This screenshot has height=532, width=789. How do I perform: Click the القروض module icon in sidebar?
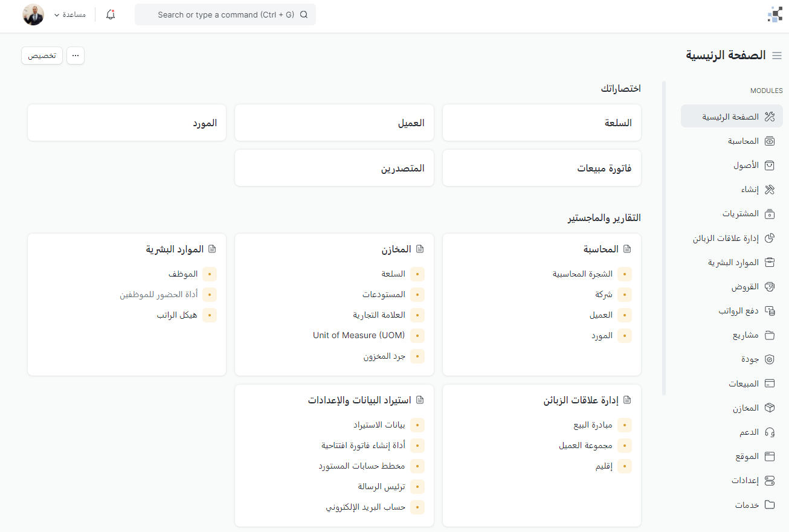[x=770, y=287]
